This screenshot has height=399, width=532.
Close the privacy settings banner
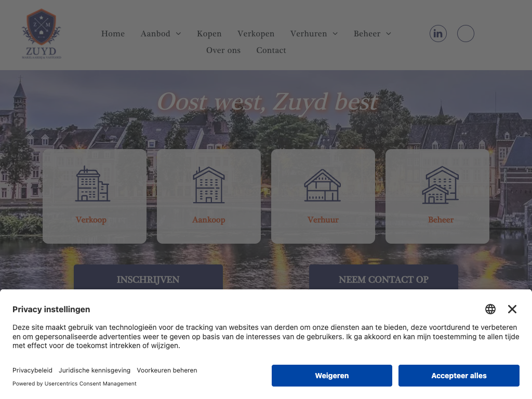[512, 309]
